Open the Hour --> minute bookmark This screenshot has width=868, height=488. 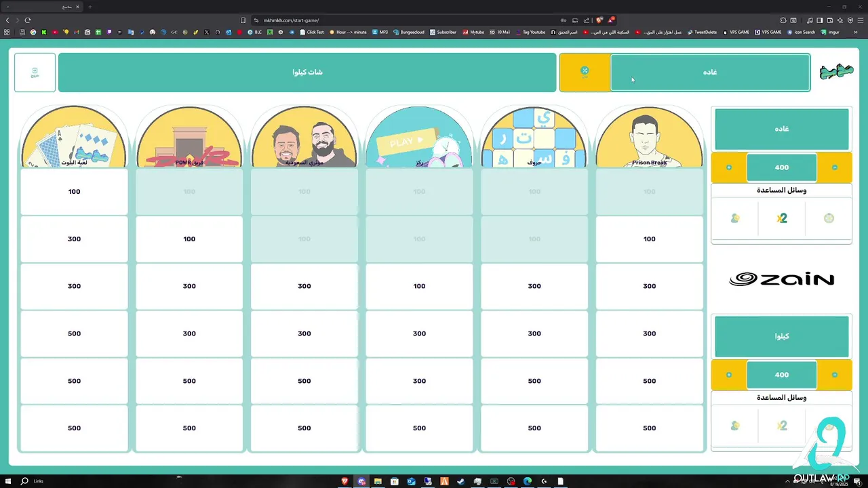[x=348, y=32]
